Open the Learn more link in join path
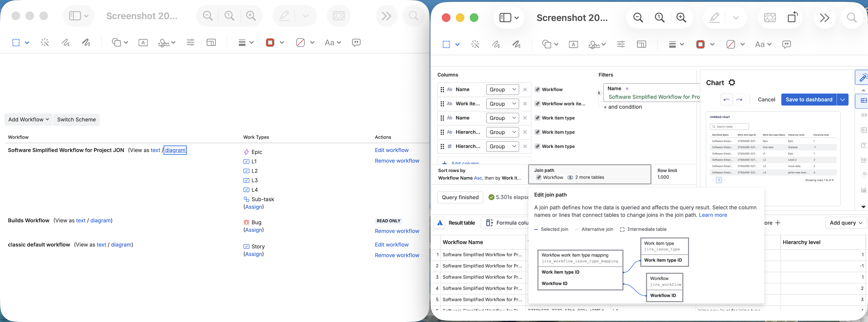 click(x=713, y=215)
